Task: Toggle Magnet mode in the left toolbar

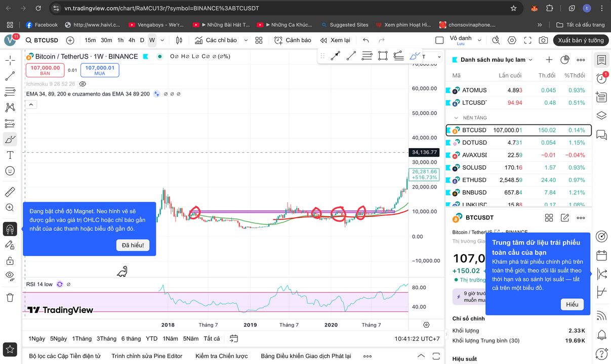Action: pos(10,229)
